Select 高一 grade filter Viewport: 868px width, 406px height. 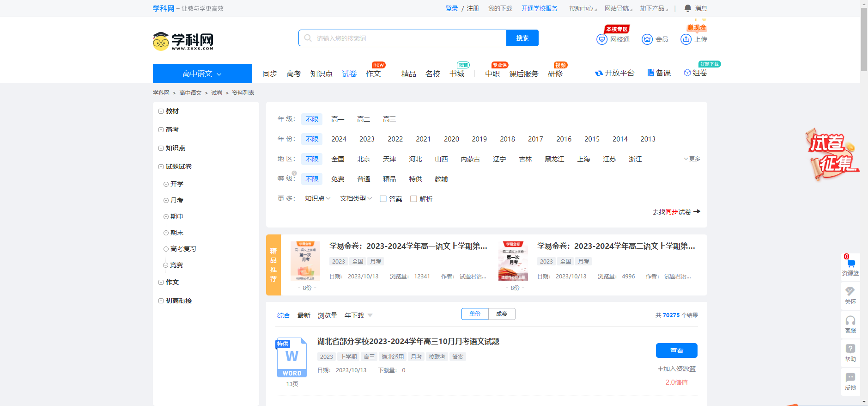coord(338,119)
